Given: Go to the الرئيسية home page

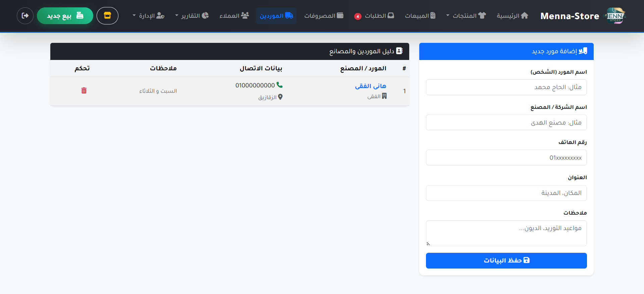Looking at the screenshot, I should [x=512, y=16].
